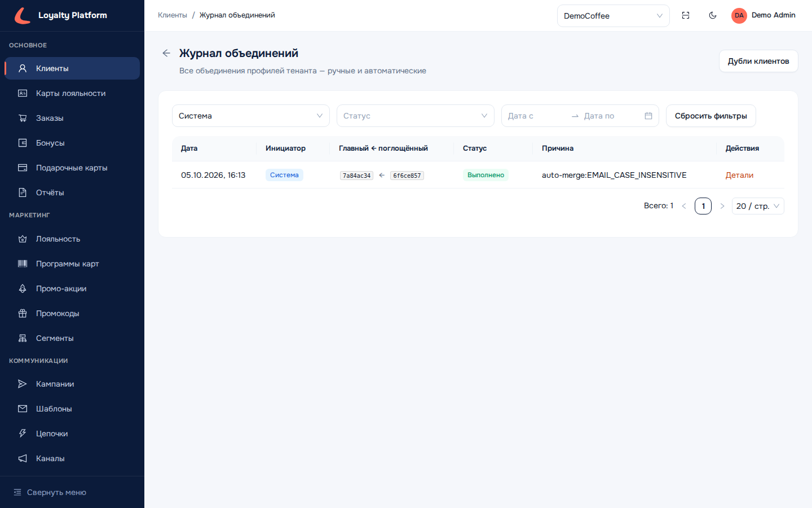
Task: Click the date 05.10.2026, 16:13 cell
Action: pos(213,175)
